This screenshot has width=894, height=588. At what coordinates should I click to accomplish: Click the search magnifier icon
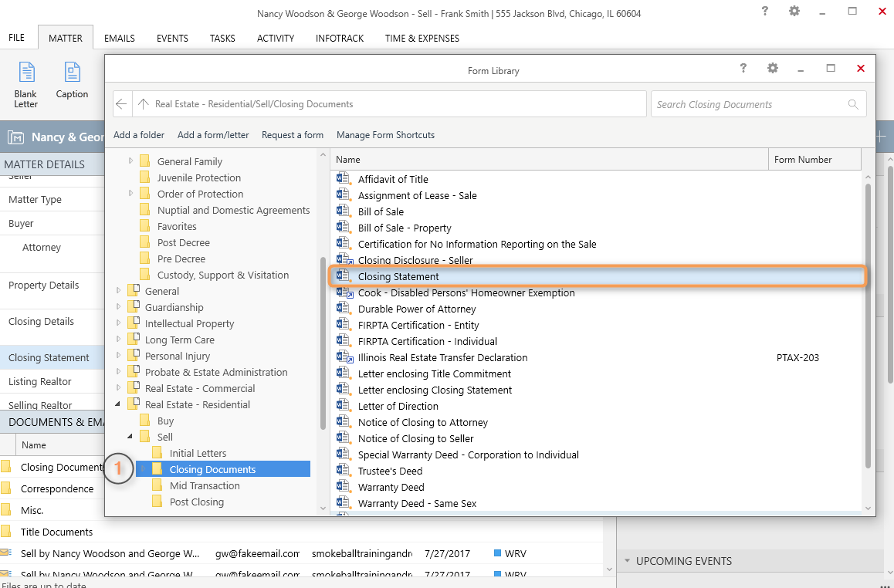coord(853,104)
